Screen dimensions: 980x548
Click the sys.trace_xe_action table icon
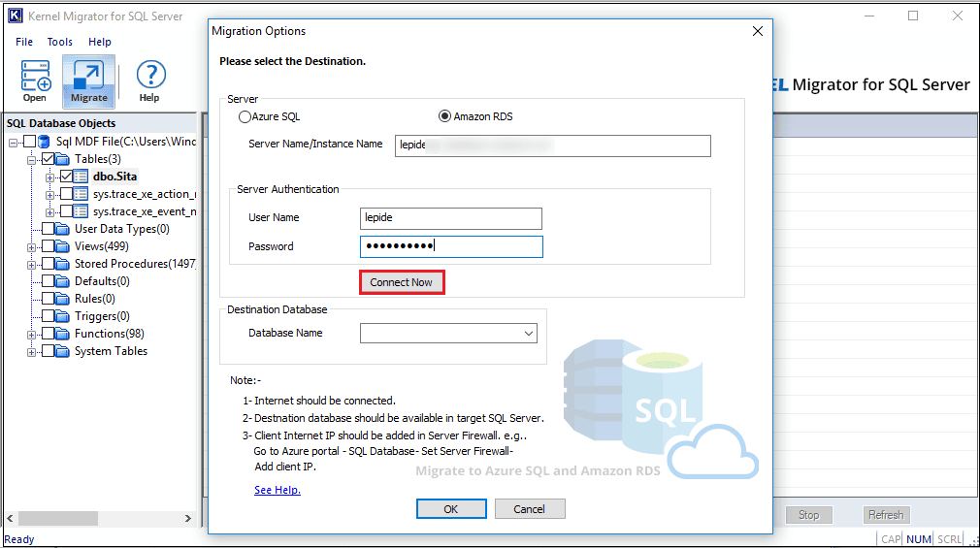[81, 194]
